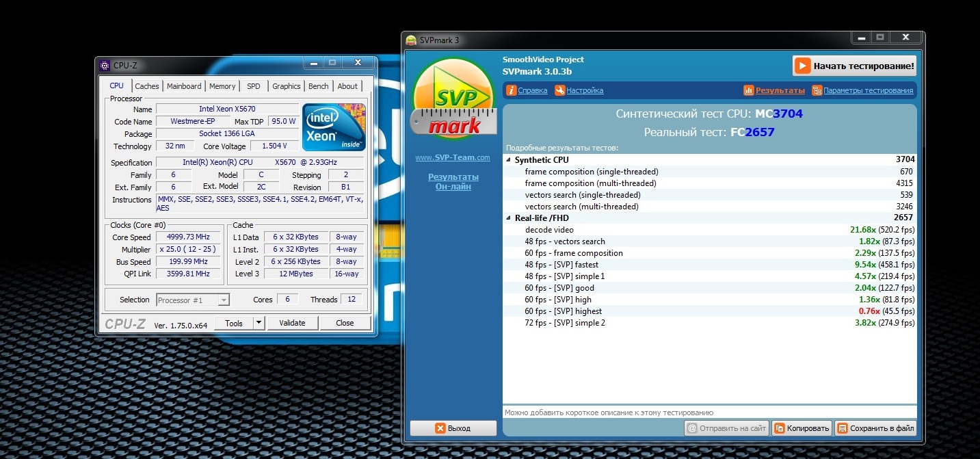The image size is (980, 459).
Task: Select 60 fps - [SVP] highest row
Action: [710, 311]
